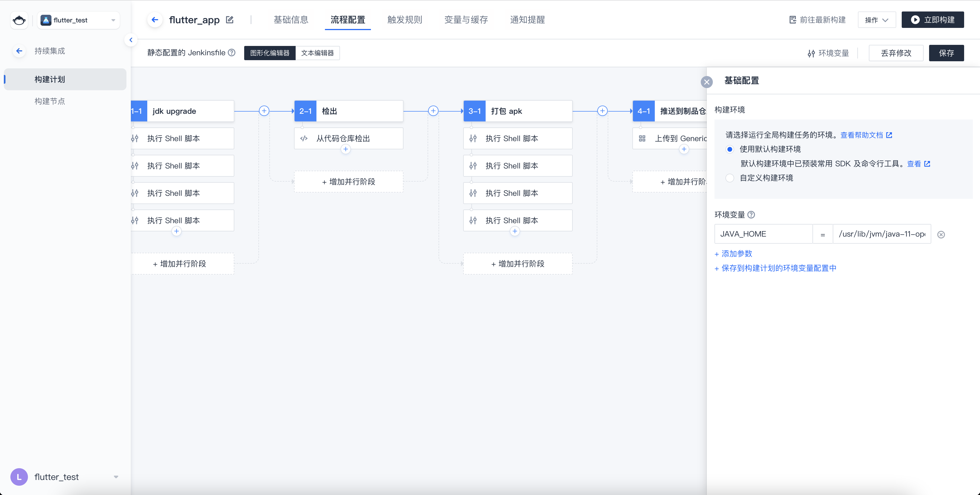Select 自定义构建环境 radio option
The width and height of the screenshot is (980, 495).
[729, 178]
